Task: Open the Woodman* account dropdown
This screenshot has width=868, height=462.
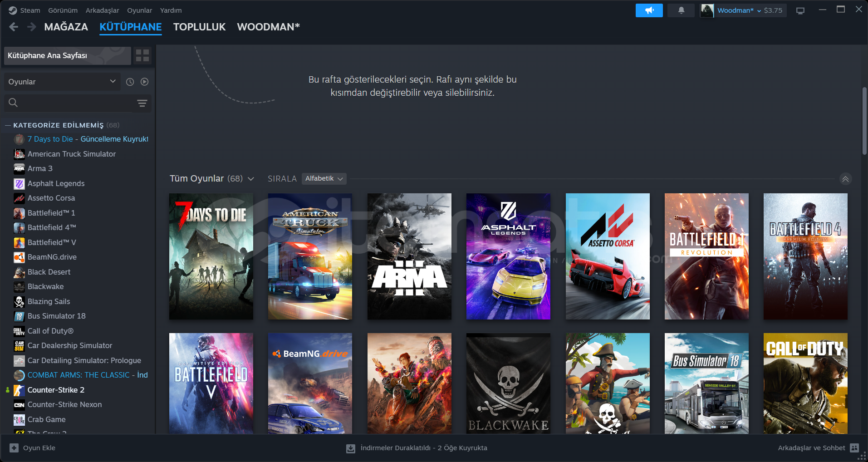Action: coord(739,10)
